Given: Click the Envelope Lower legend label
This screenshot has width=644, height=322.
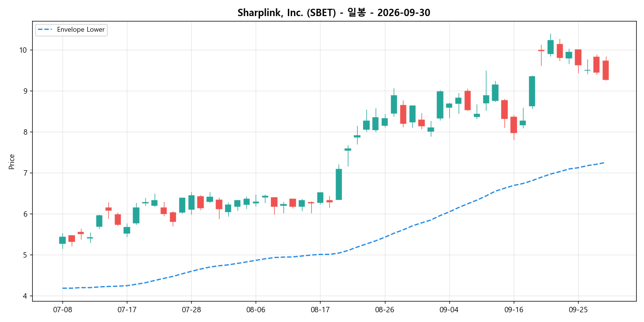Looking at the screenshot, I should pos(80,30).
